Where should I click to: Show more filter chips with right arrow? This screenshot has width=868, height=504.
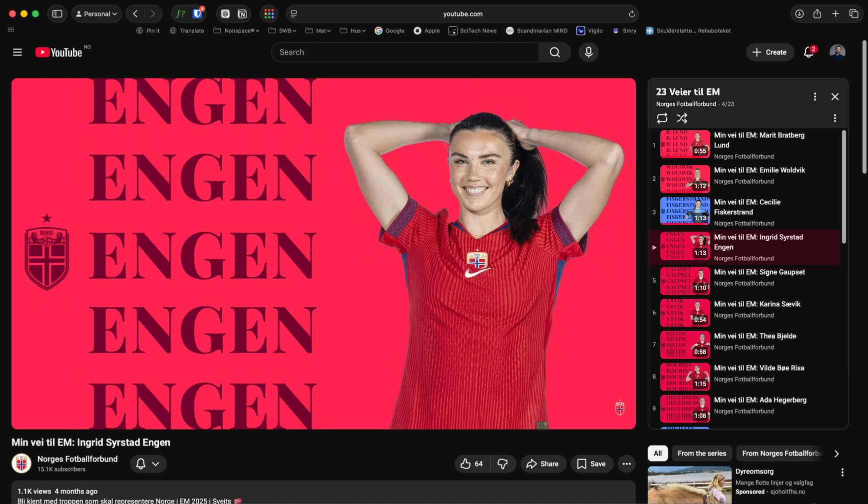[837, 454]
